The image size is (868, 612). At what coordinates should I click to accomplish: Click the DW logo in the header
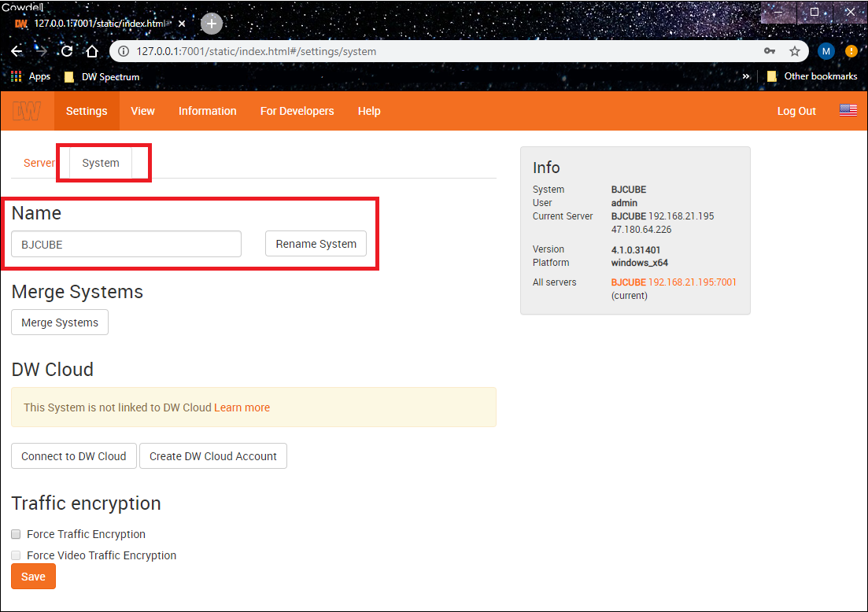tap(27, 111)
